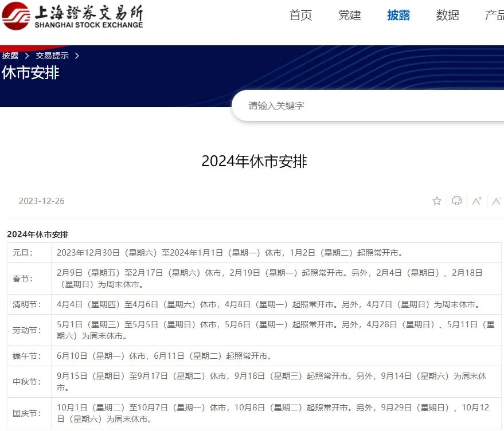
Task: Open the highlighted 披露 navigation tab
Action: coord(398,15)
